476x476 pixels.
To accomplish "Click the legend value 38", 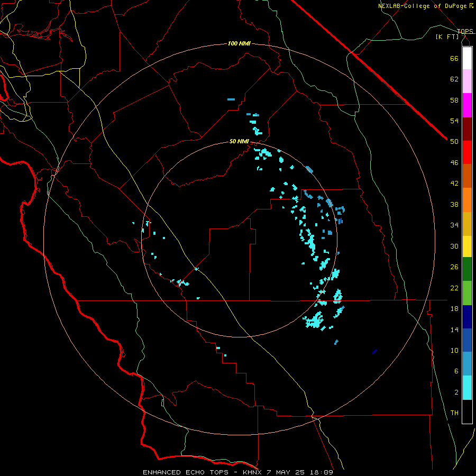I will click(454, 204).
